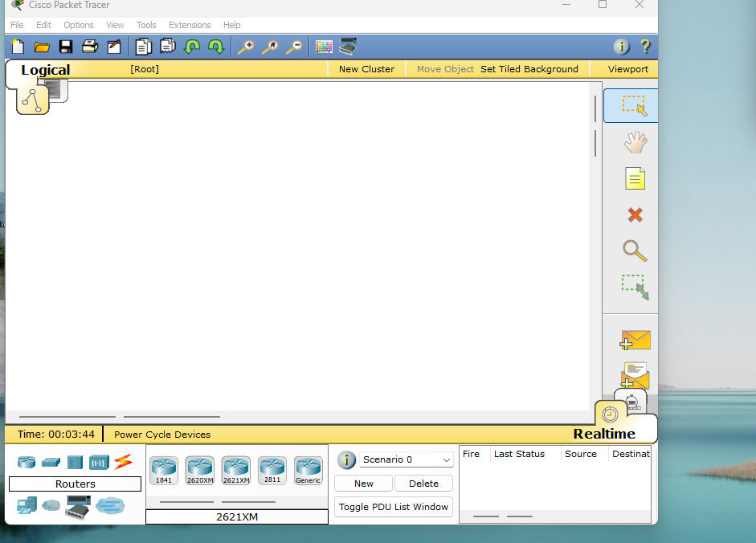Show network information via the toolbar info icon
Viewport: 756px width, 543px height.
(622, 47)
